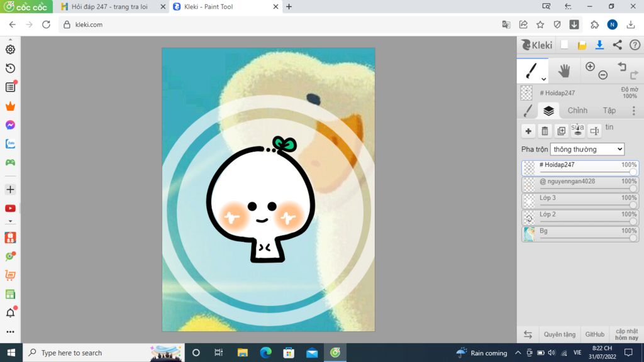This screenshot has height=362, width=644.
Task: Adjust the # Hoidap247 layer opacity slider
Action: pos(588,172)
